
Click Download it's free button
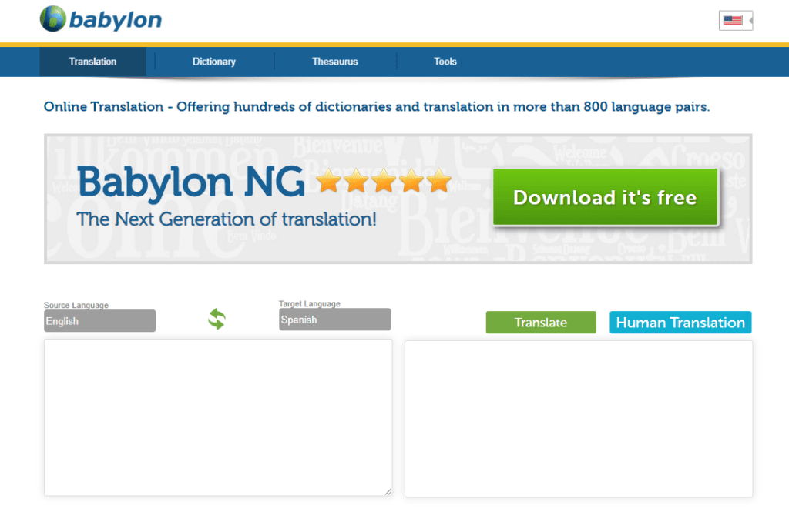pyautogui.click(x=606, y=197)
